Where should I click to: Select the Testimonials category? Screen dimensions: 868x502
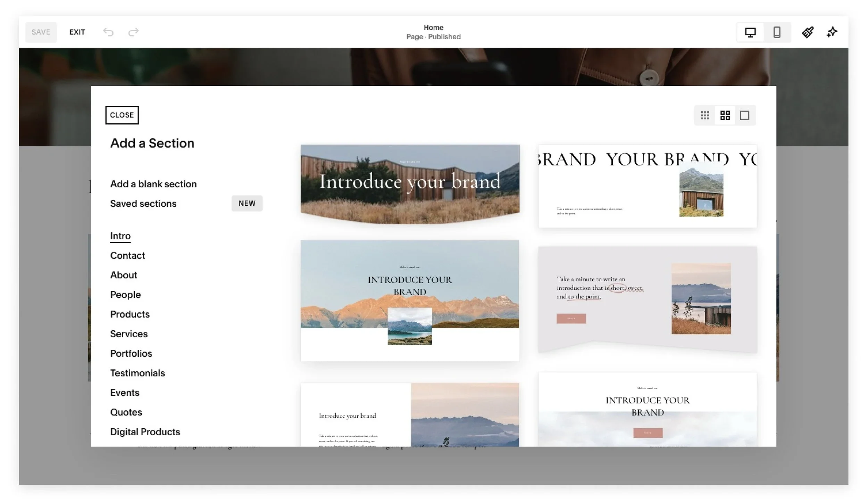(137, 373)
